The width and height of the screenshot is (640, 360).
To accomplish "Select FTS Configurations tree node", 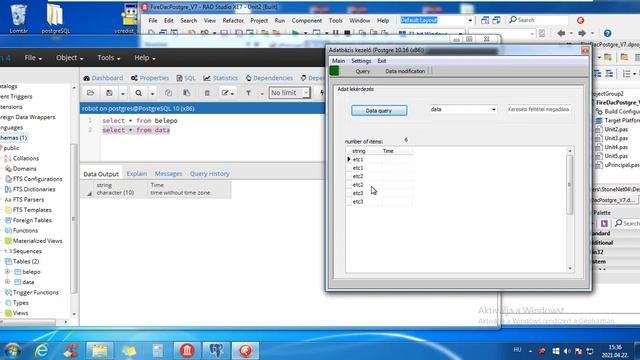I will 37,179.
